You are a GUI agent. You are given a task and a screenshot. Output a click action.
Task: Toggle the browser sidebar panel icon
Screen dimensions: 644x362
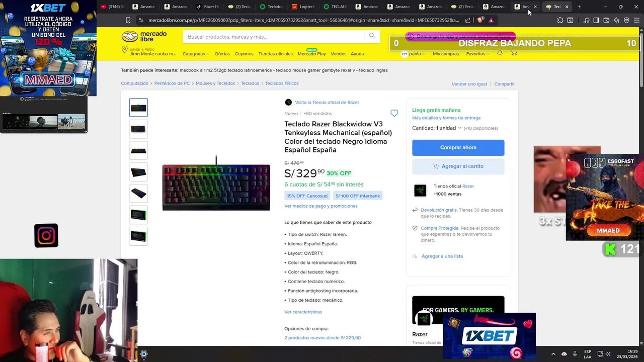click(596, 20)
